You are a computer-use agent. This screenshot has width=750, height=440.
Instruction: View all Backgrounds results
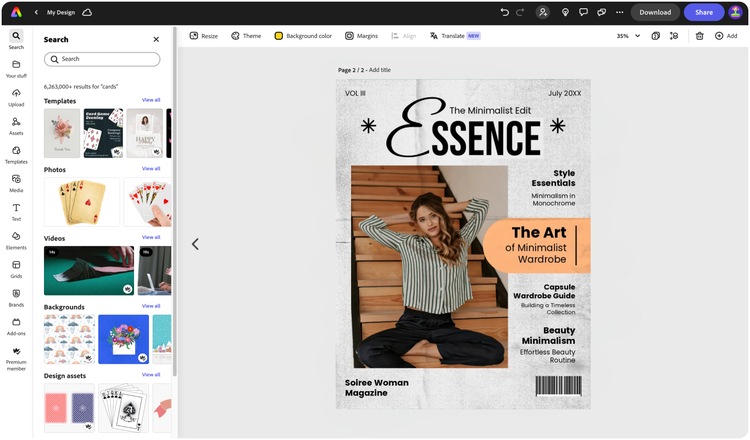point(151,306)
